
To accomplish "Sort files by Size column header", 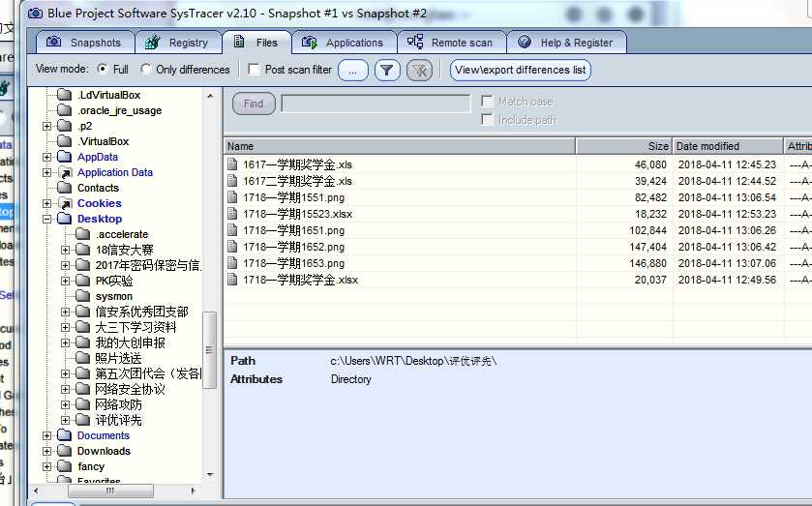I will click(x=623, y=146).
